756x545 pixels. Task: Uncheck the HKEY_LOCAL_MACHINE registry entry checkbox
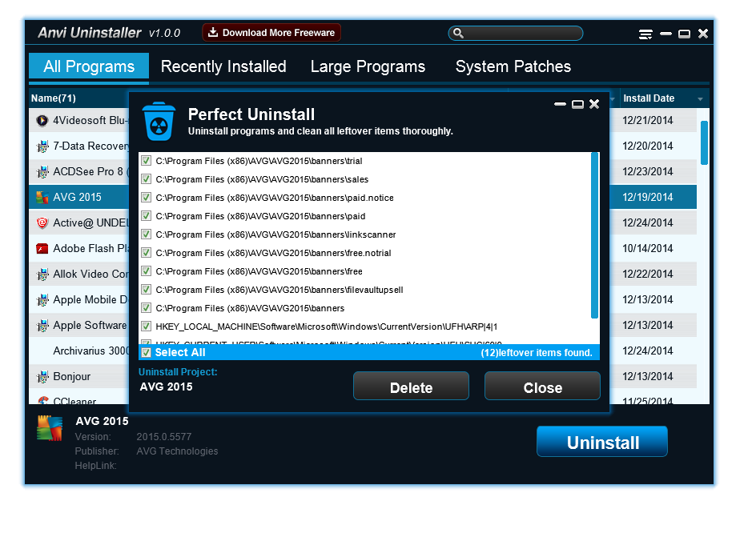[146, 326]
